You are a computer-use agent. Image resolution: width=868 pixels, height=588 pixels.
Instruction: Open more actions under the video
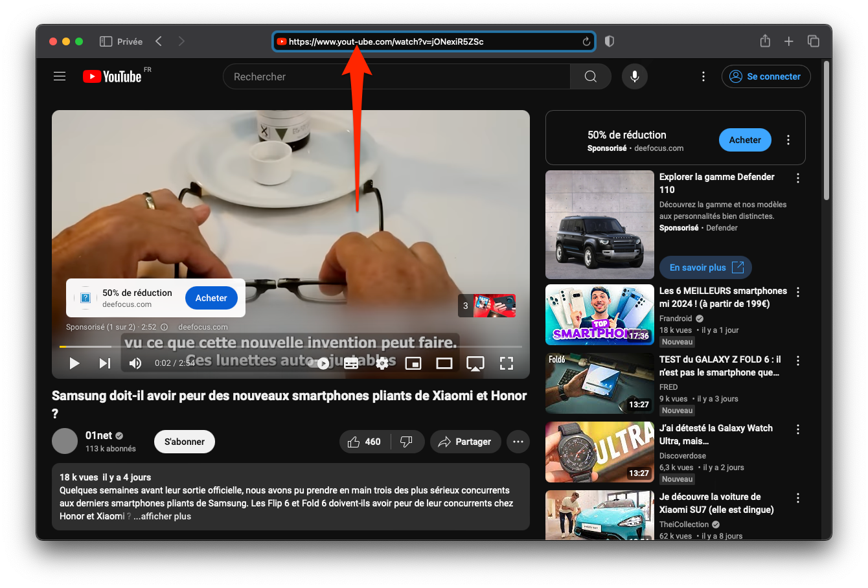518,442
